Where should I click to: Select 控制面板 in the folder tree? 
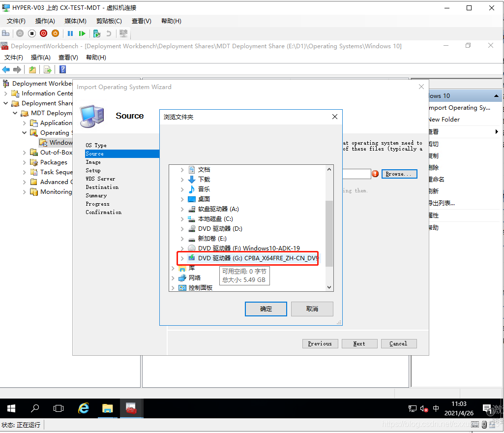coord(200,288)
